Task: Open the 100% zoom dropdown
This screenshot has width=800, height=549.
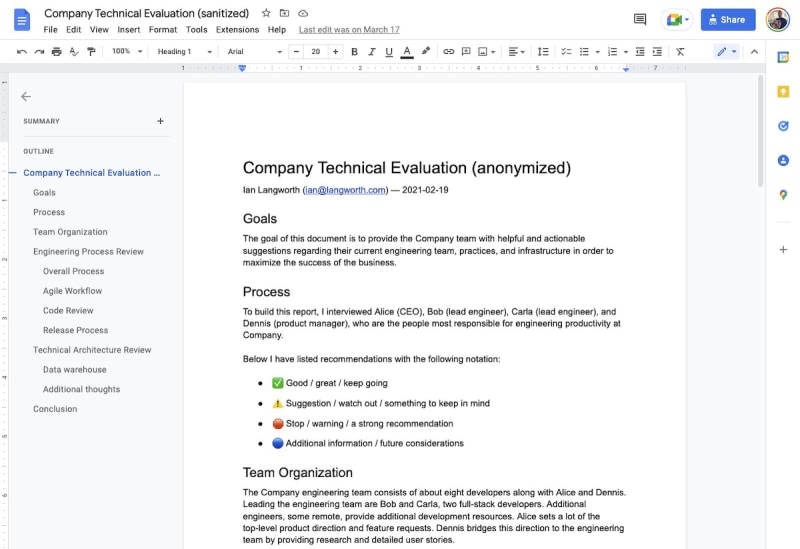Action: pyautogui.click(x=126, y=52)
